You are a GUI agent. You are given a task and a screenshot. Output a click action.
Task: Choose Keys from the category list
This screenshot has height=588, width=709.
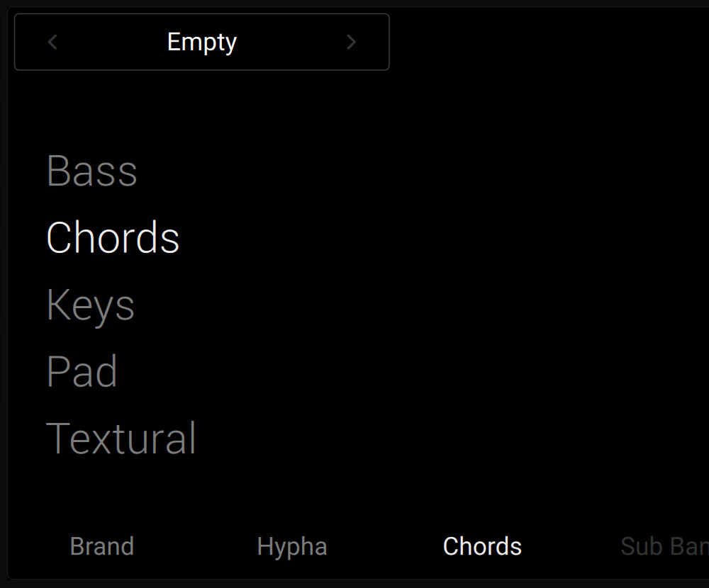point(90,304)
